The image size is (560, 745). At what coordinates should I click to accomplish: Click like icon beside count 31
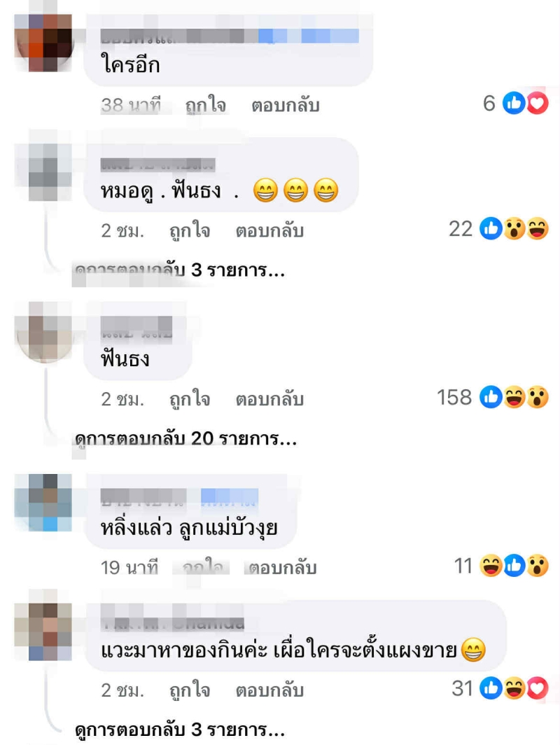tap(491, 688)
